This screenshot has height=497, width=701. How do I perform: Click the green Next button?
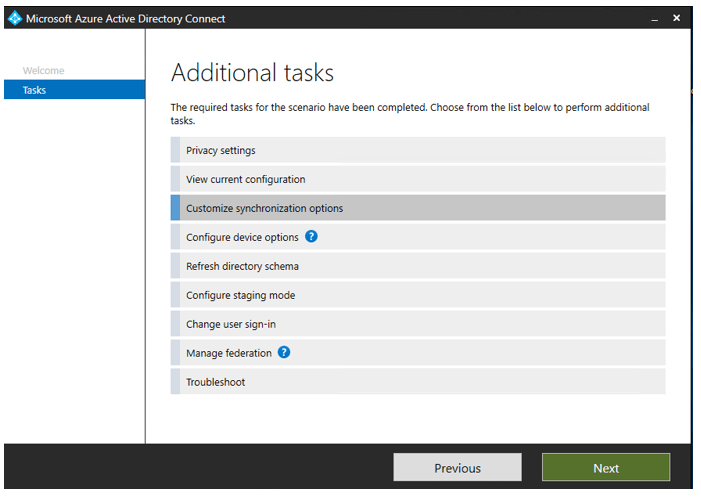[x=605, y=468]
